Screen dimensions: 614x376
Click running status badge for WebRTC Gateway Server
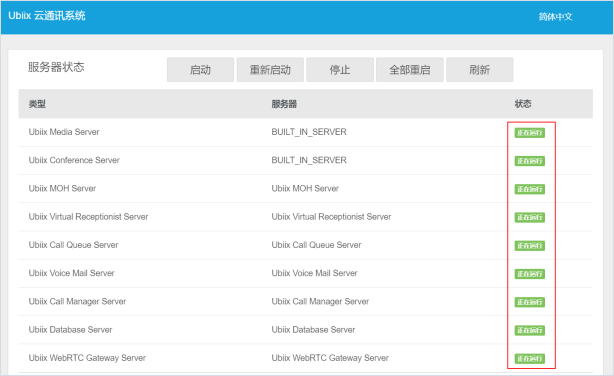(529, 358)
